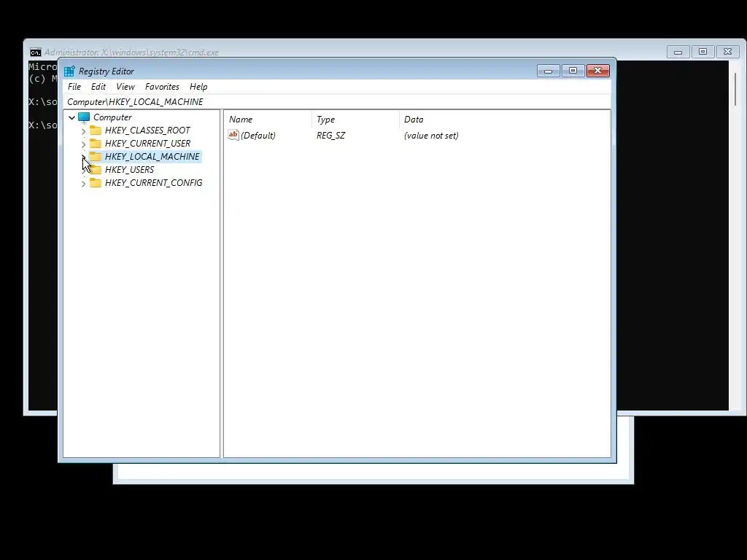Viewport: 747px width, 560px height.
Task: Minimize the cmd.exe window
Action: click(678, 52)
